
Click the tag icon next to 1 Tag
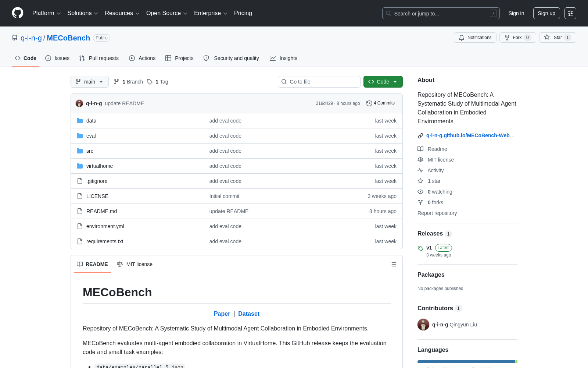pyautogui.click(x=150, y=82)
